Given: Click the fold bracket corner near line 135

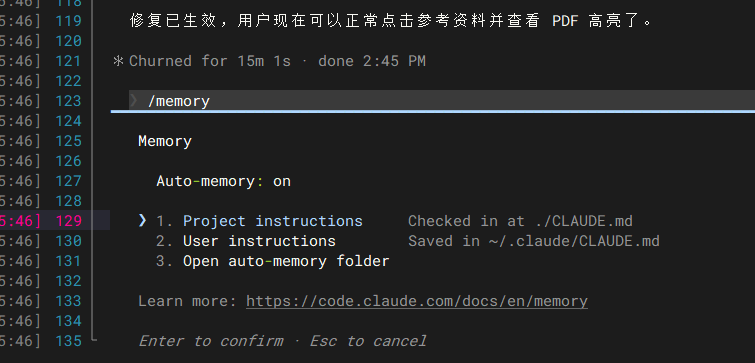Looking at the screenshot, I should (93, 339).
